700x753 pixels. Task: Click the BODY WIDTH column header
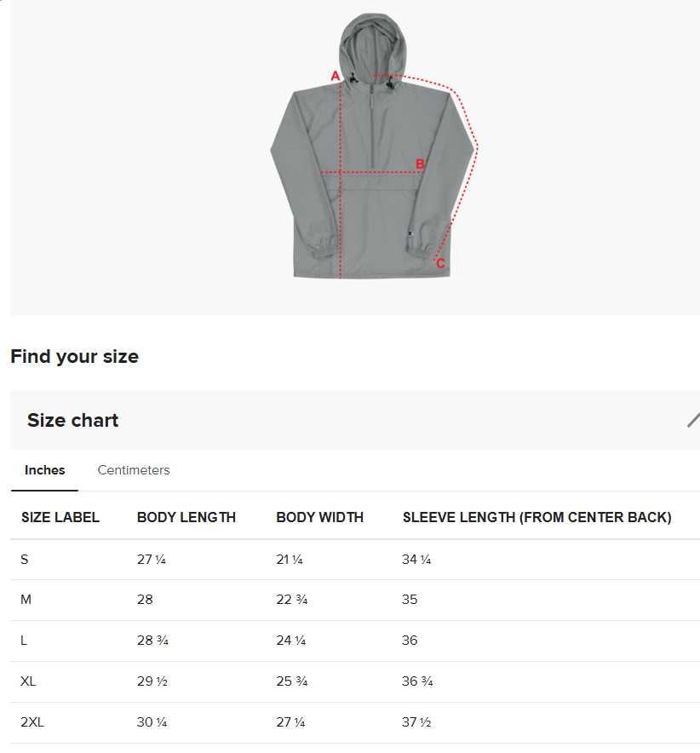319,517
